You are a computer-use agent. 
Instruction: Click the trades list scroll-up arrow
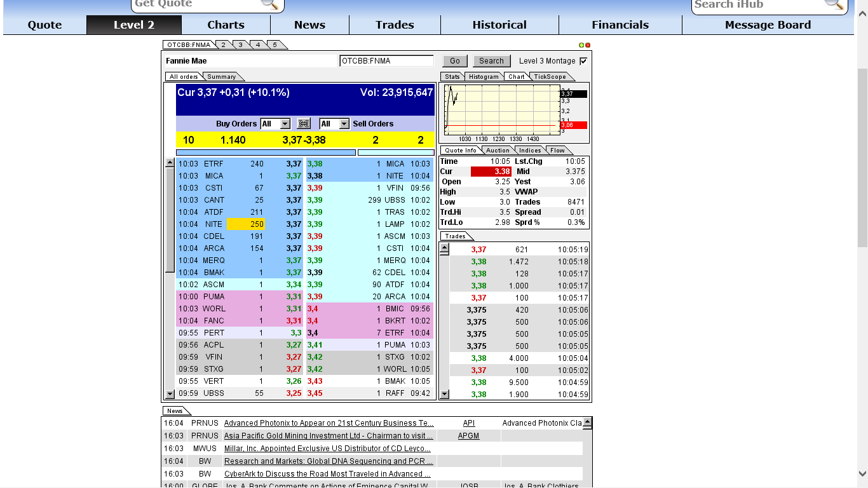(444, 248)
